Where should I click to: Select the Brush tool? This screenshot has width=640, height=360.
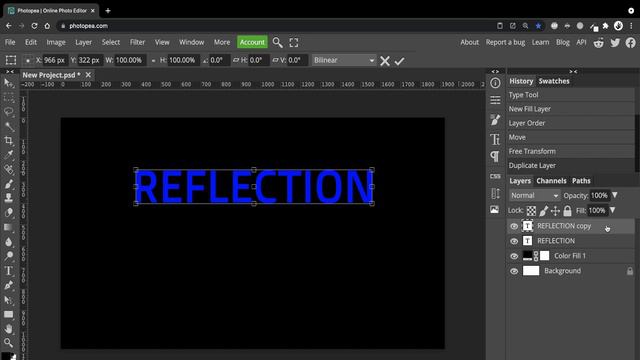(x=9, y=184)
